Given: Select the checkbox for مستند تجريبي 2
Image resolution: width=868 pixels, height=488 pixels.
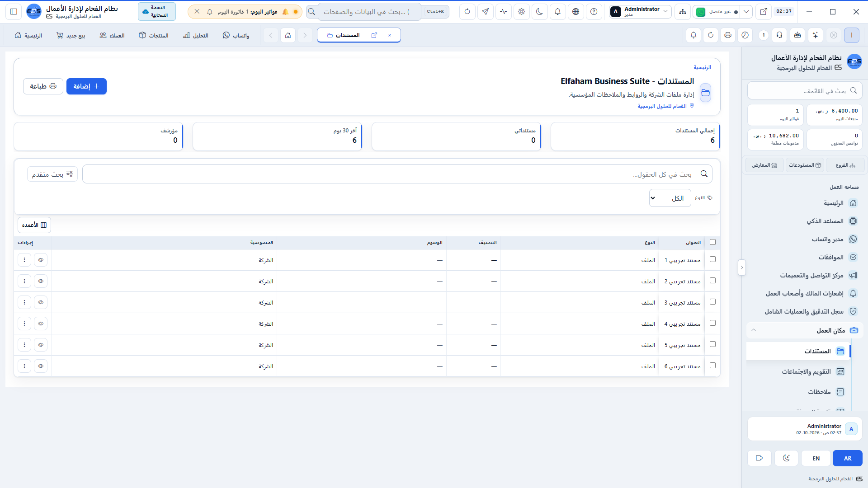Looking at the screenshot, I should 713,281.
